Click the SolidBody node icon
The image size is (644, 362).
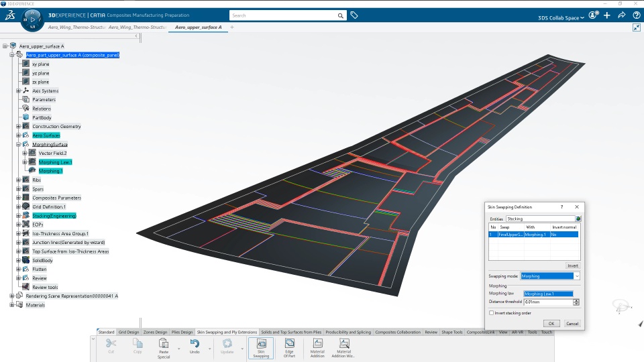tap(26, 260)
